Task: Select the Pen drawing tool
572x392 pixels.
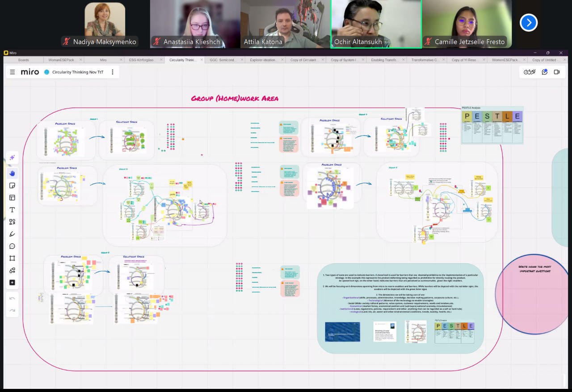Action: (12, 234)
